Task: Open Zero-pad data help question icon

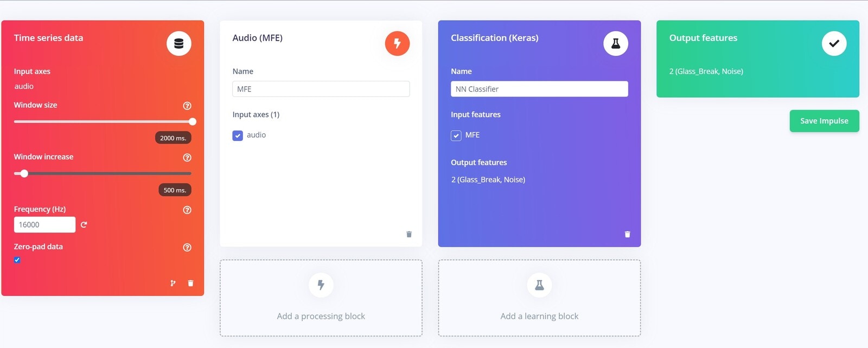Action: tap(187, 247)
